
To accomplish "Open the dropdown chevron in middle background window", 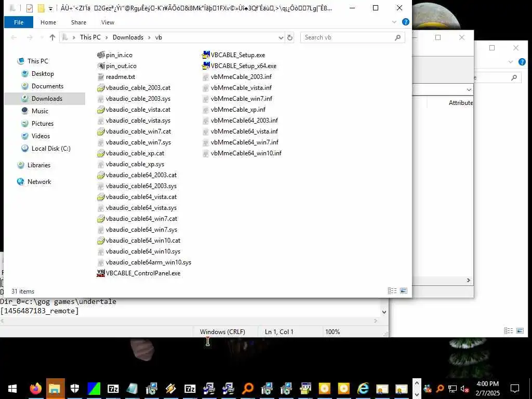I will click(469, 89).
